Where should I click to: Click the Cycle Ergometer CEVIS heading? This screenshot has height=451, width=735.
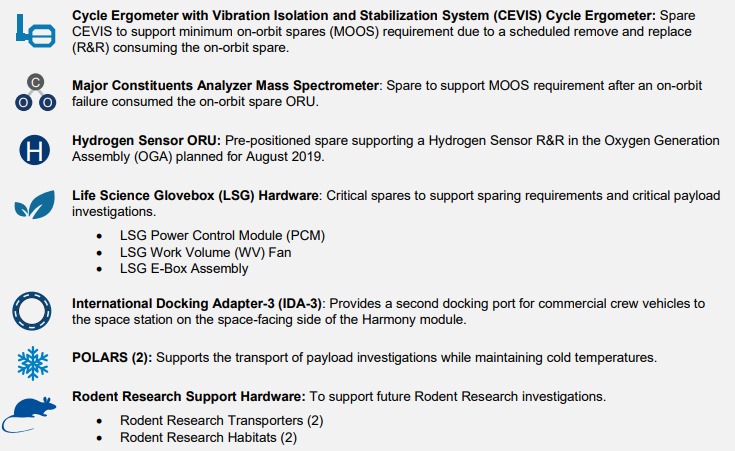(364, 15)
